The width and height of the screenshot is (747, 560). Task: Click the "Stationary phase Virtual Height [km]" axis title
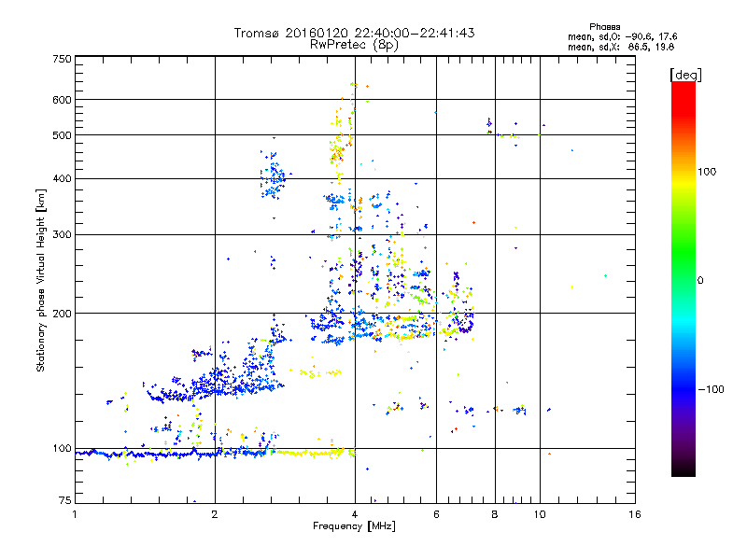point(40,280)
